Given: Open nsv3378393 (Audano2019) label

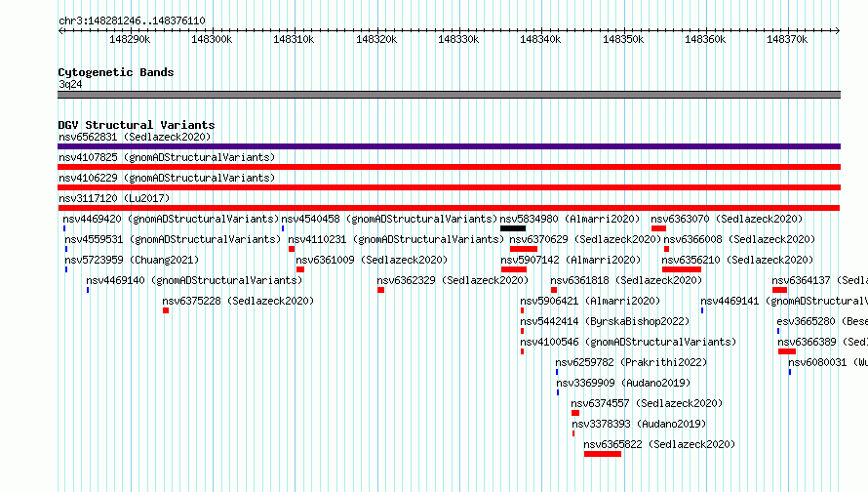Looking at the screenshot, I should [x=639, y=424].
